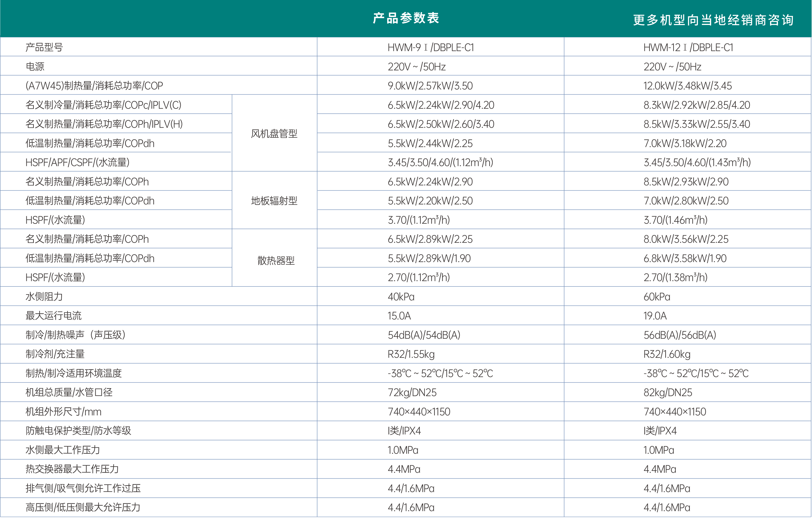This screenshot has height=519, width=812.
Task: Click the 9.0kW/2.57kW/3.50 value
Action: click(x=430, y=86)
